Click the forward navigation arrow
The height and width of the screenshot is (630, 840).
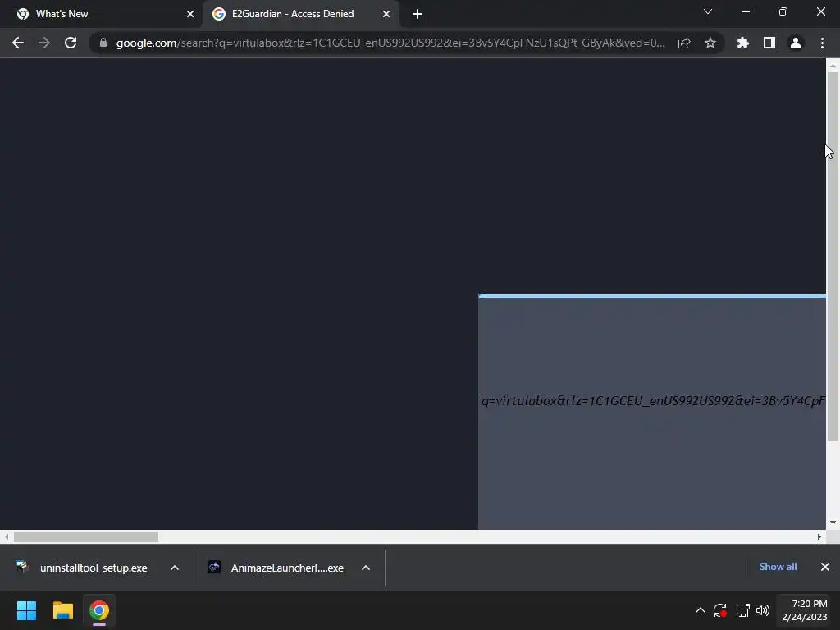click(x=44, y=43)
